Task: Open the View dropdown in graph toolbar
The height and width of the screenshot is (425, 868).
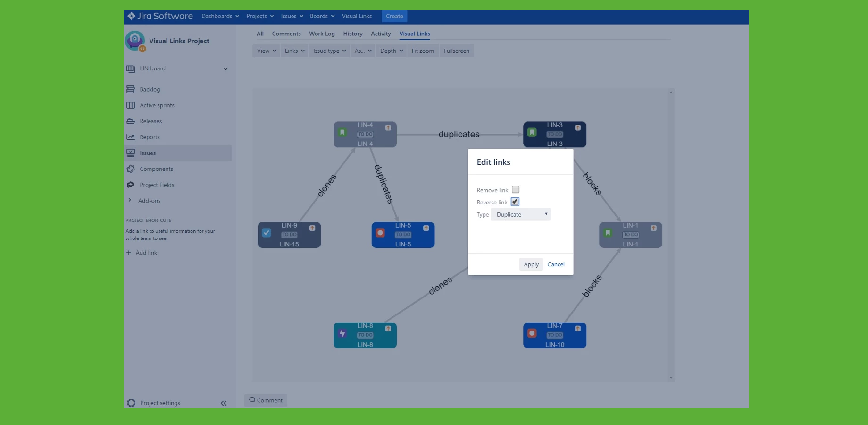Action: (x=267, y=51)
